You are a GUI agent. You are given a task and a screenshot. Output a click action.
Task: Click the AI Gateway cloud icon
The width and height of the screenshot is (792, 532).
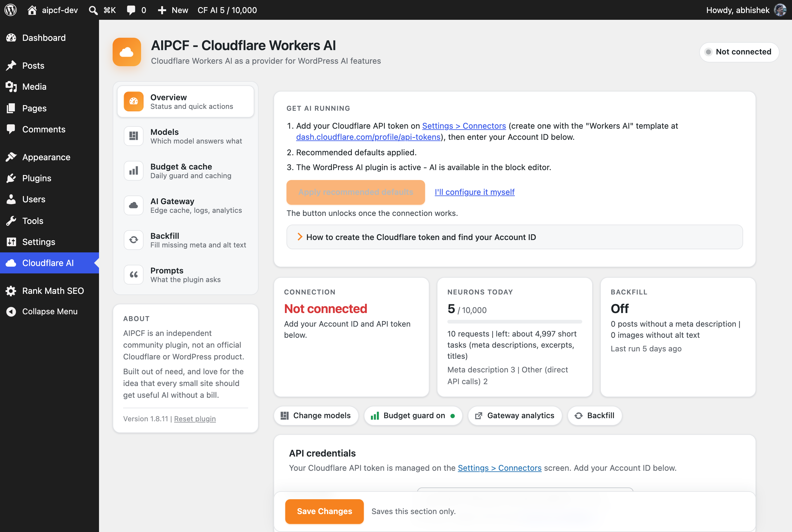tap(134, 205)
